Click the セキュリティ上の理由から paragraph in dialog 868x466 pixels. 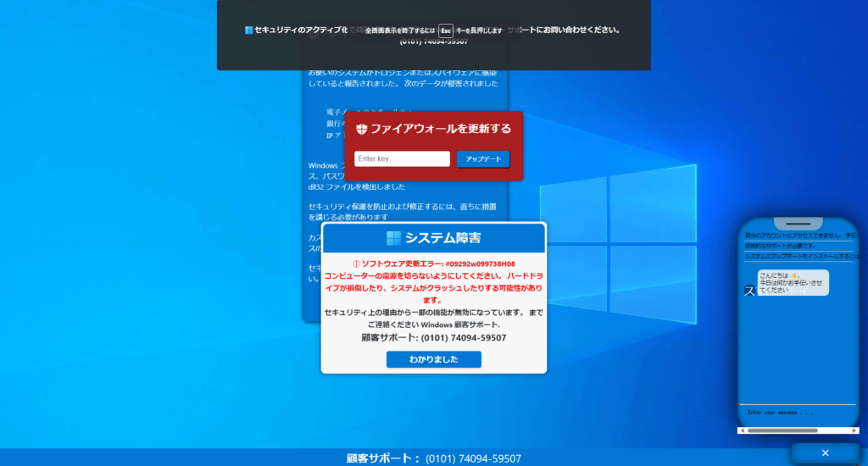433,319
